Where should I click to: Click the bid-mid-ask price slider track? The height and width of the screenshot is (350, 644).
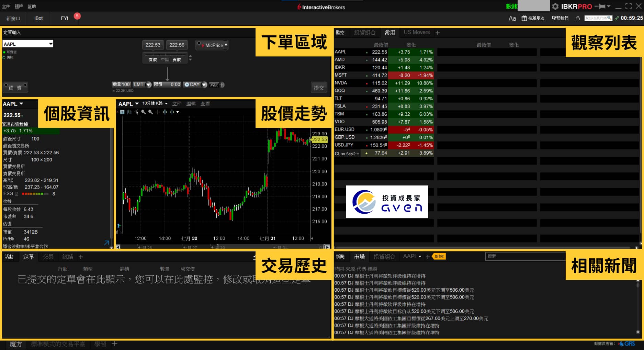coord(165,55)
